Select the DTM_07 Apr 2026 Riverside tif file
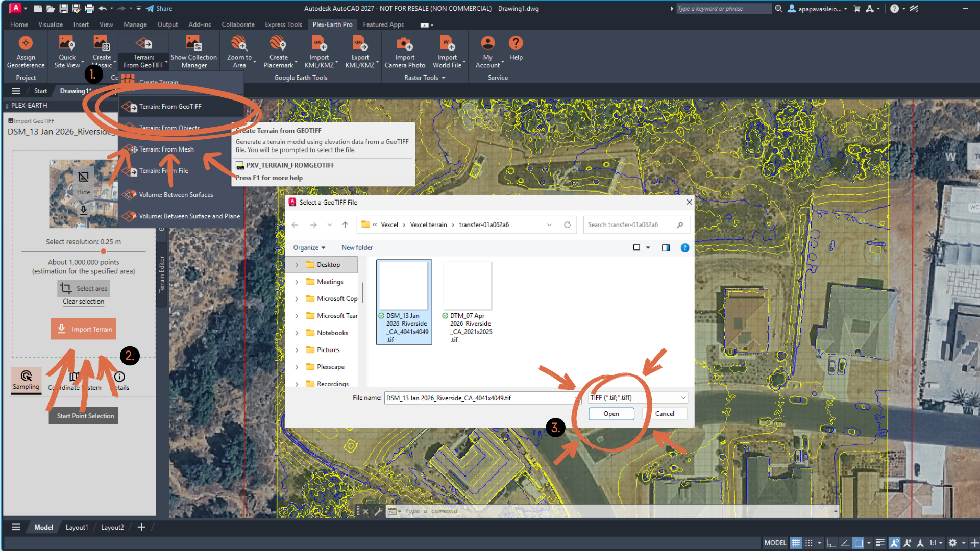The width and height of the screenshot is (980, 551). (468, 302)
